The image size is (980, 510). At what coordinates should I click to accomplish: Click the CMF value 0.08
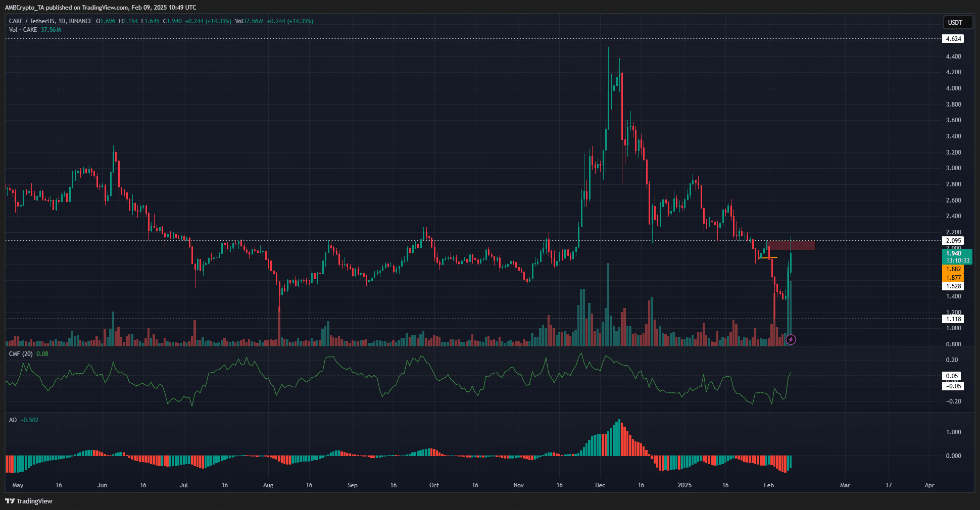tap(42, 354)
